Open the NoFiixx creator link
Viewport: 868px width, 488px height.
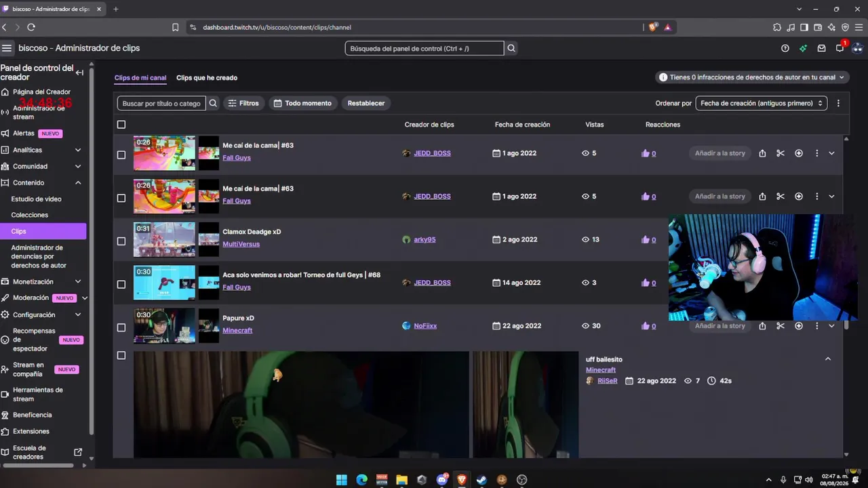point(425,326)
